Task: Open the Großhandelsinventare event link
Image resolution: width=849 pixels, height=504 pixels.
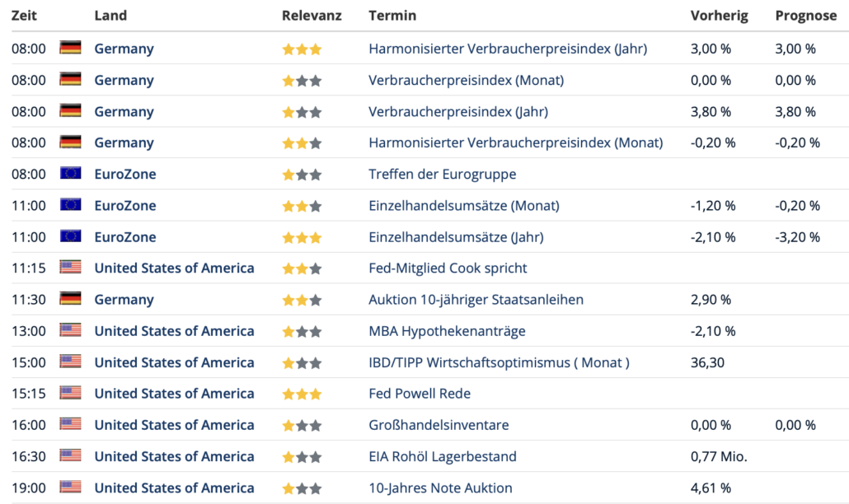Action: tap(439, 425)
